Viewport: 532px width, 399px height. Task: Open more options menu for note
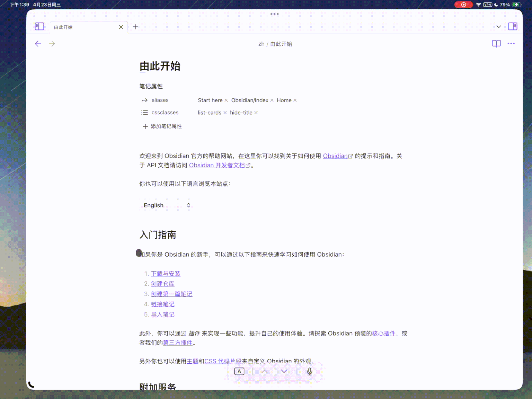point(511,44)
